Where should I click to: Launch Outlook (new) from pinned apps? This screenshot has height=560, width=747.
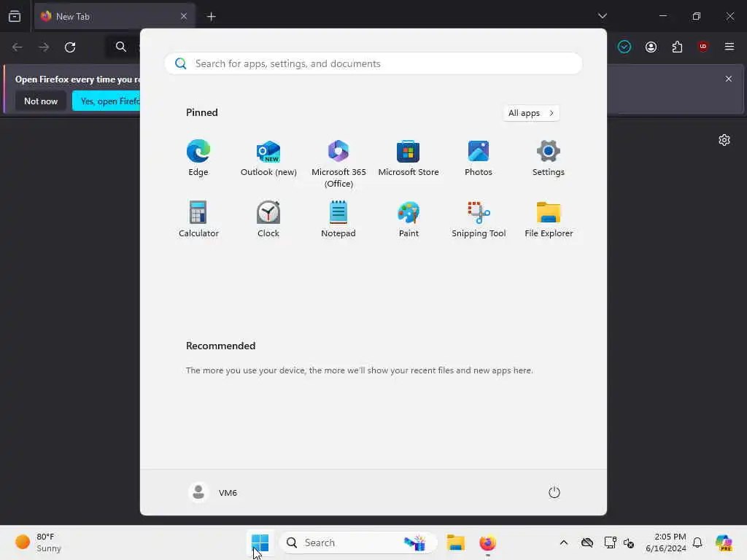tap(268, 158)
